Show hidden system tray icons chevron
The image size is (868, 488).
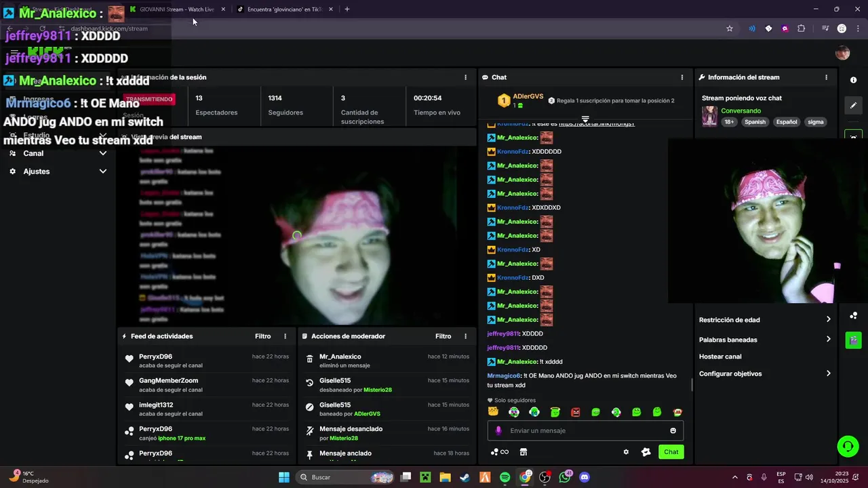[x=734, y=477]
